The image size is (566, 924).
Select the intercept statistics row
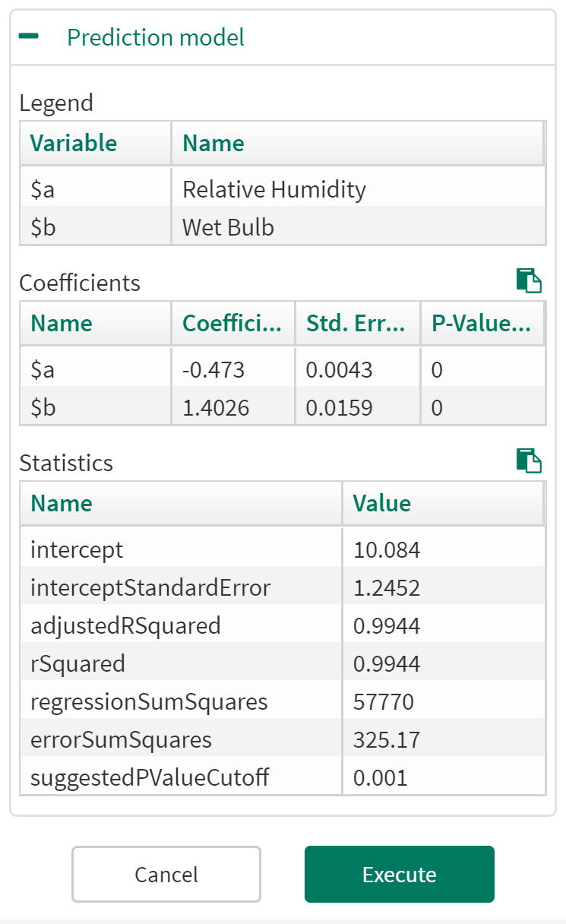pos(77,549)
